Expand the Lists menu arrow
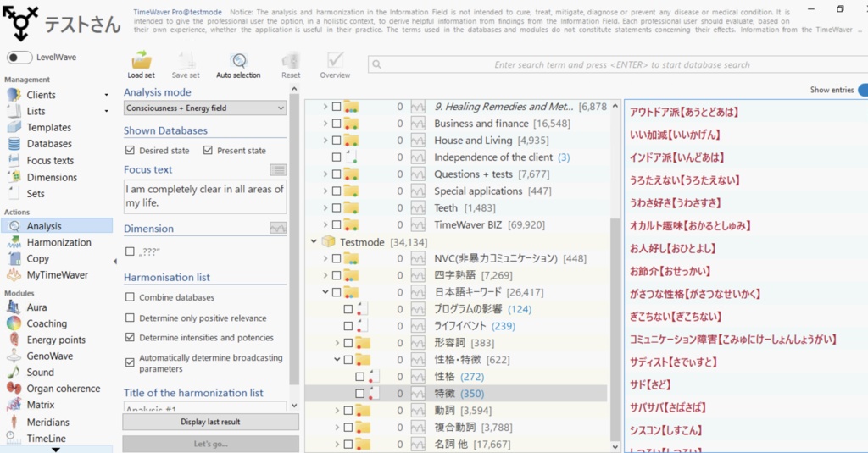This screenshot has height=453, width=868. point(106,111)
